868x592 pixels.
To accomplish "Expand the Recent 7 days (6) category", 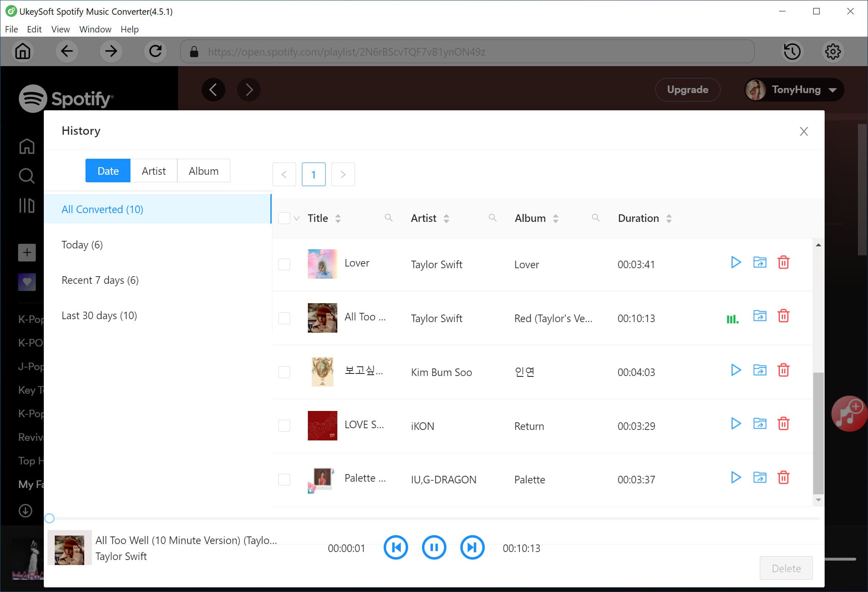I will click(100, 280).
